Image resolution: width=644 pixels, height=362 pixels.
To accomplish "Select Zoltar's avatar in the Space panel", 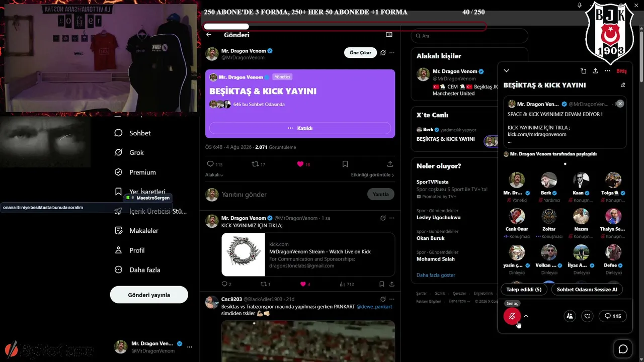I will tap(549, 216).
